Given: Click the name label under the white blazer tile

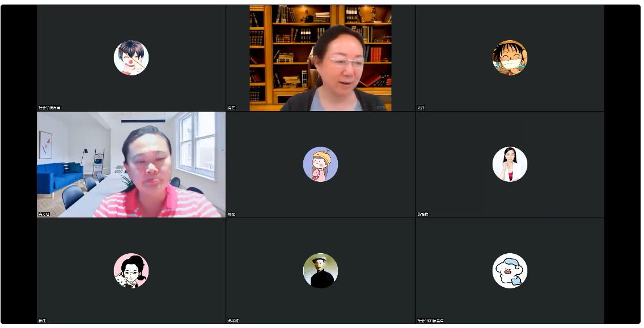Looking at the screenshot, I should pyautogui.click(x=423, y=214).
